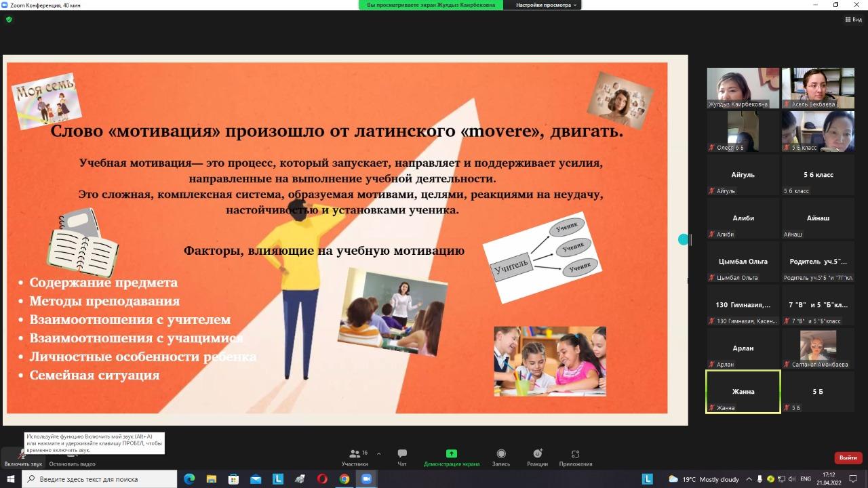
Task: Leave the meeting with the Выйти button
Action: [848, 457]
